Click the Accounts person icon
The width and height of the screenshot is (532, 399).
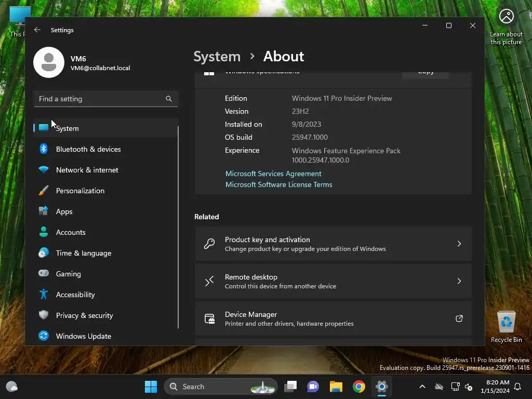(44, 232)
